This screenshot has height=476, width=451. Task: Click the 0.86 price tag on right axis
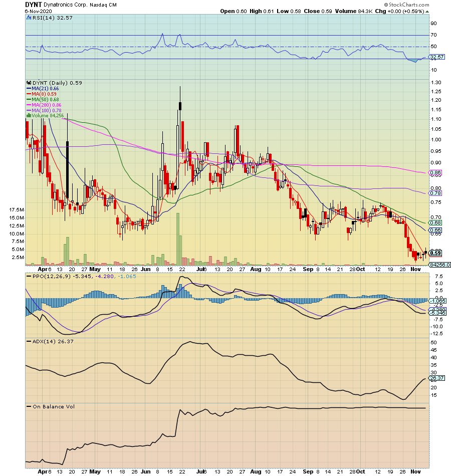coord(435,173)
